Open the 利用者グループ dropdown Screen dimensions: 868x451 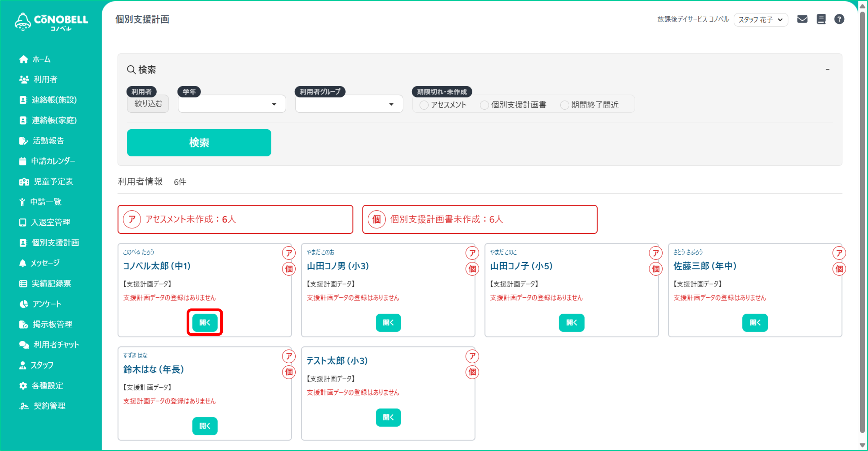(x=349, y=104)
